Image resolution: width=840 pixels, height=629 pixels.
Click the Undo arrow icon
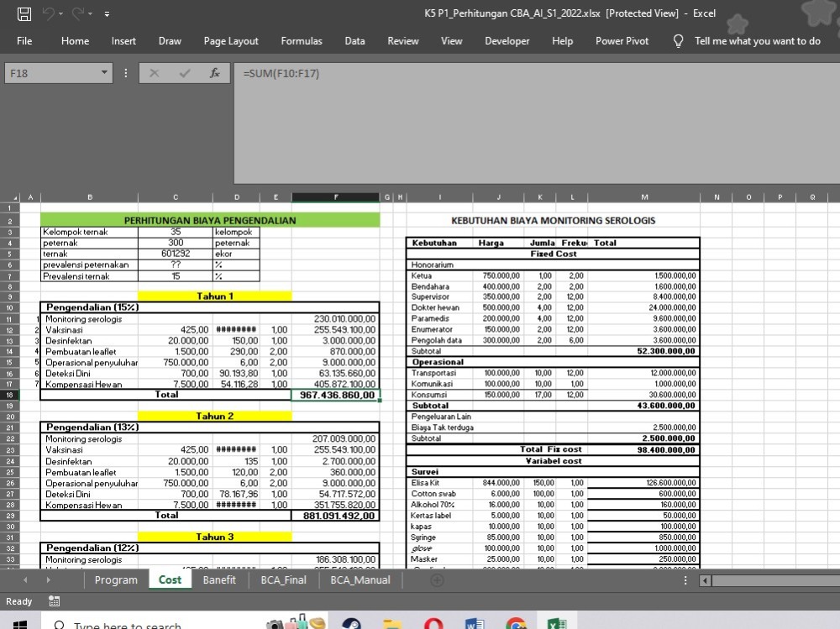click(48, 13)
